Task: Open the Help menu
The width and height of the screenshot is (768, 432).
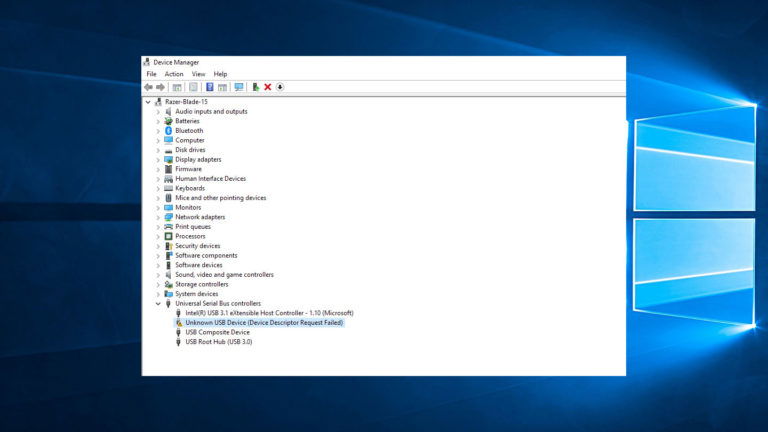Action: point(220,74)
